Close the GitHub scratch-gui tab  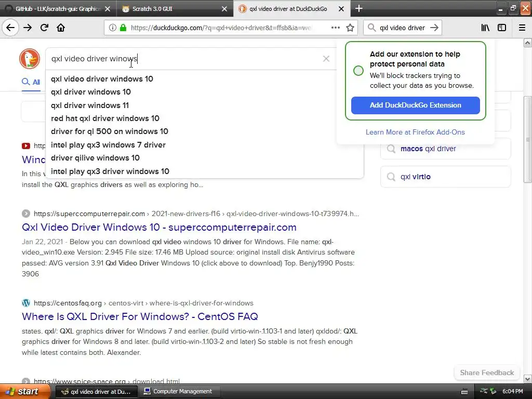pos(108,9)
